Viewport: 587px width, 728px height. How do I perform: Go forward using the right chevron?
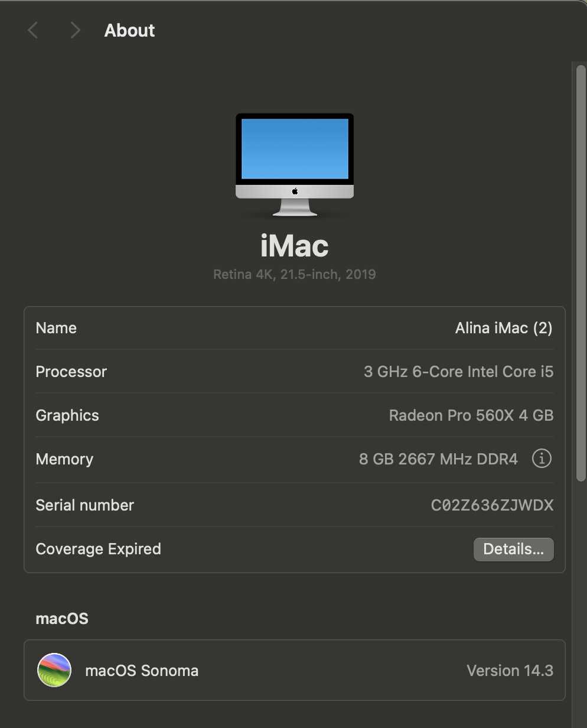(75, 30)
